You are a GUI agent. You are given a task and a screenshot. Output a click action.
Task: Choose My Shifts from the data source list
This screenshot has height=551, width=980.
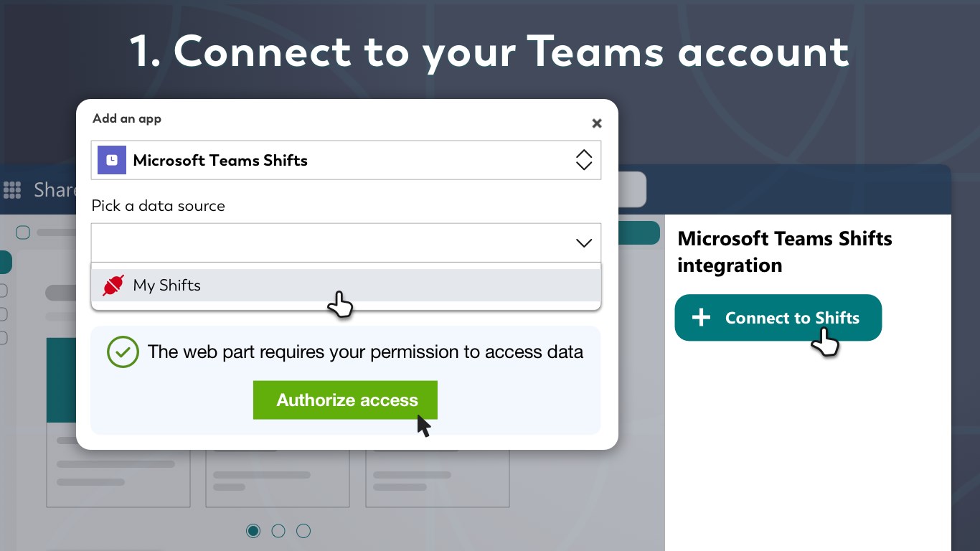pos(166,286)
